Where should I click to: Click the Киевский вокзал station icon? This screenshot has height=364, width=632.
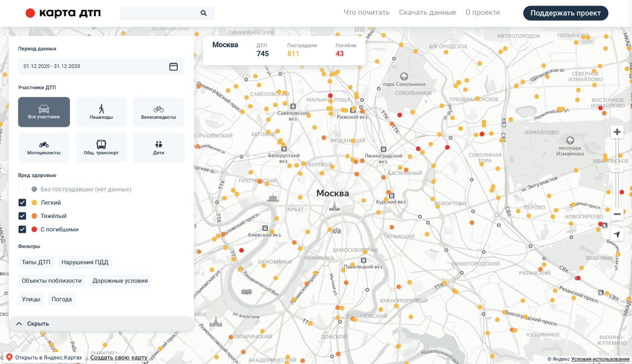point(265,228)
